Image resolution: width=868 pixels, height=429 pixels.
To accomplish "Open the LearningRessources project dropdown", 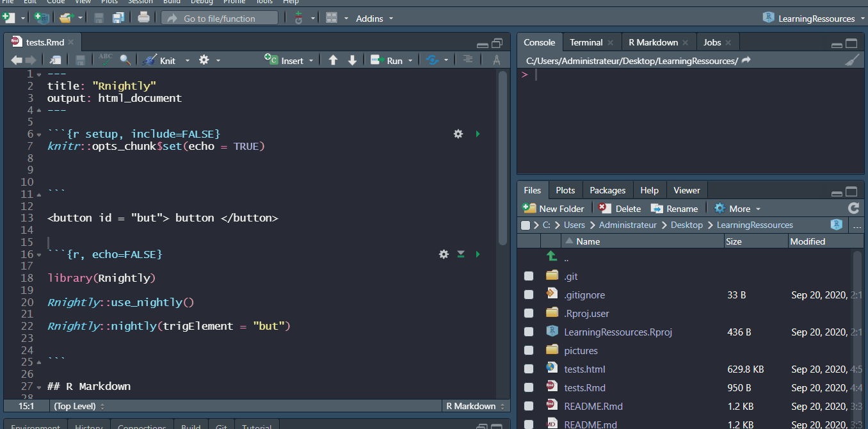I will tap(813, 19).
